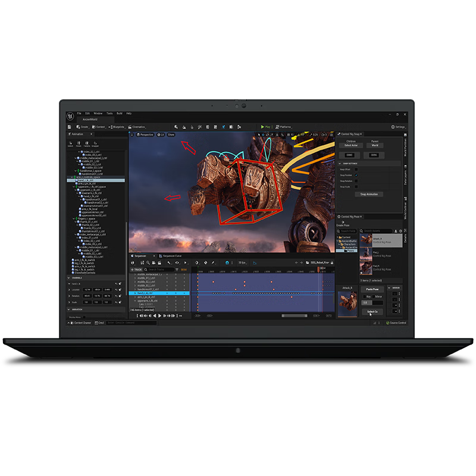Click the asset browser settings gear
This screenshot has width=476, height=476.
click(x=400, y=231)
